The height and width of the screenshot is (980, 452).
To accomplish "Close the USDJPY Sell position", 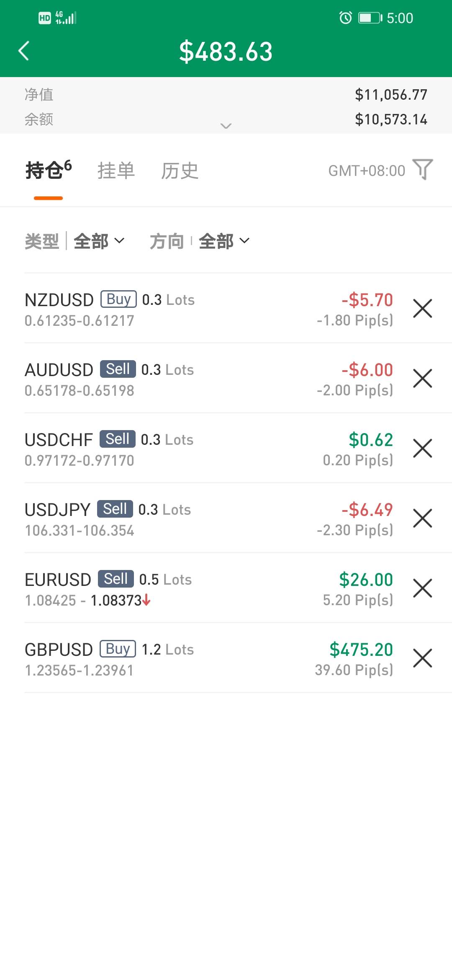I will click(422, 518).
